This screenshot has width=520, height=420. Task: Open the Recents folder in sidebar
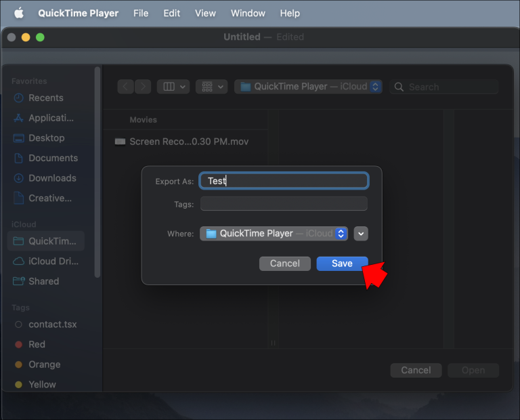(45, 98)
